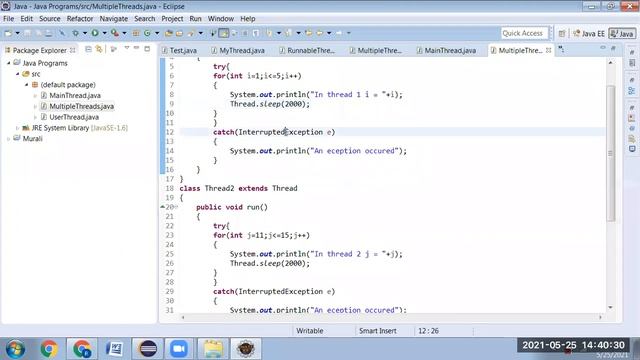Select the Java perspective button
This screenshot has width=640, height=360.
click(x=622, y=33)
